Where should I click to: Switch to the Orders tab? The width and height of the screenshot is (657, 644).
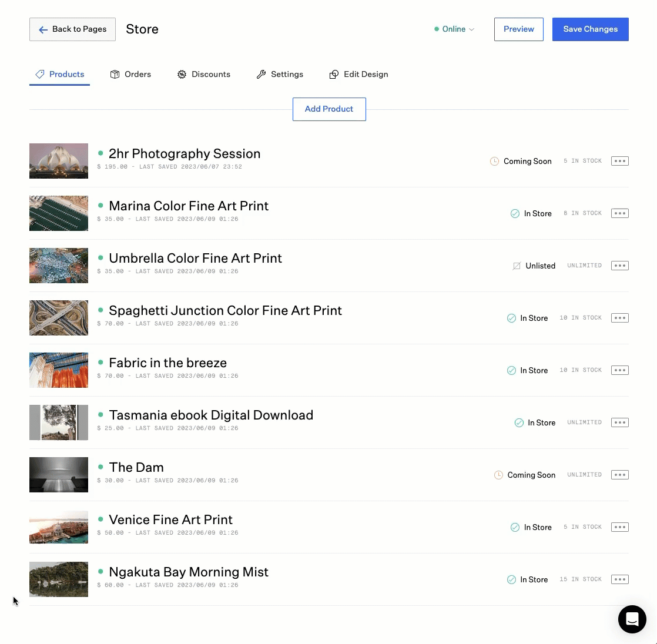click(130, 75)
